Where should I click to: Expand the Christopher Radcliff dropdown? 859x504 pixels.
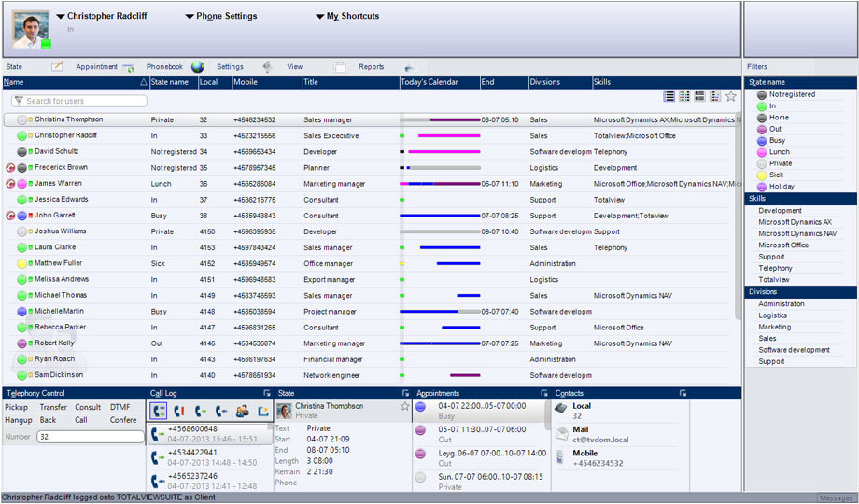[x=102, y=16]
